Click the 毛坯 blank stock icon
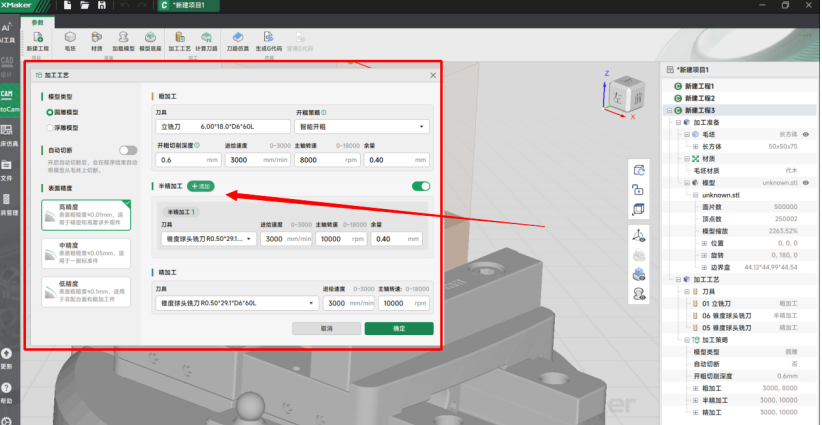The image size is (822, 425). coord(70,39)
